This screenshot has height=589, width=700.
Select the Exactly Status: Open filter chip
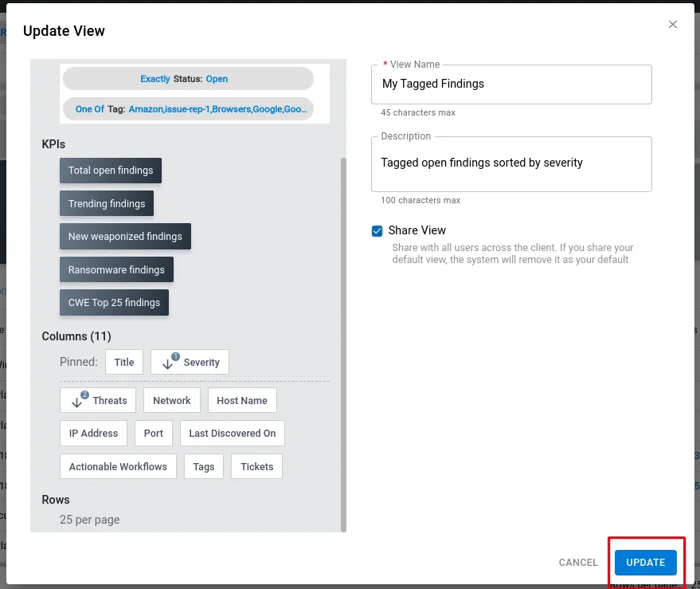point(188,79)
